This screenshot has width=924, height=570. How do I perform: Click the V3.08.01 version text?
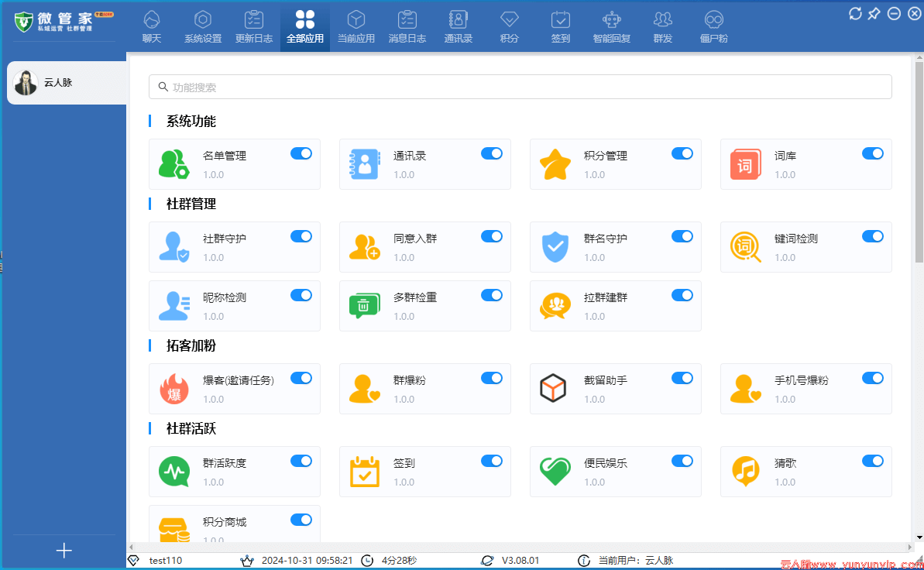520,561
